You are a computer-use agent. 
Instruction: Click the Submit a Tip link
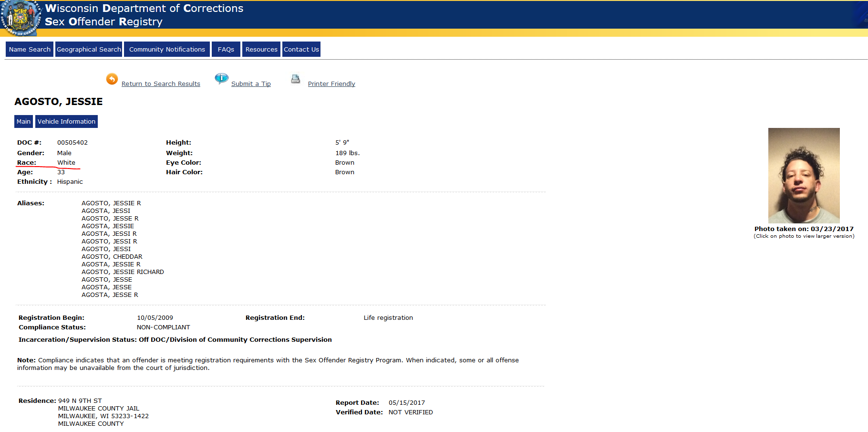251,84
